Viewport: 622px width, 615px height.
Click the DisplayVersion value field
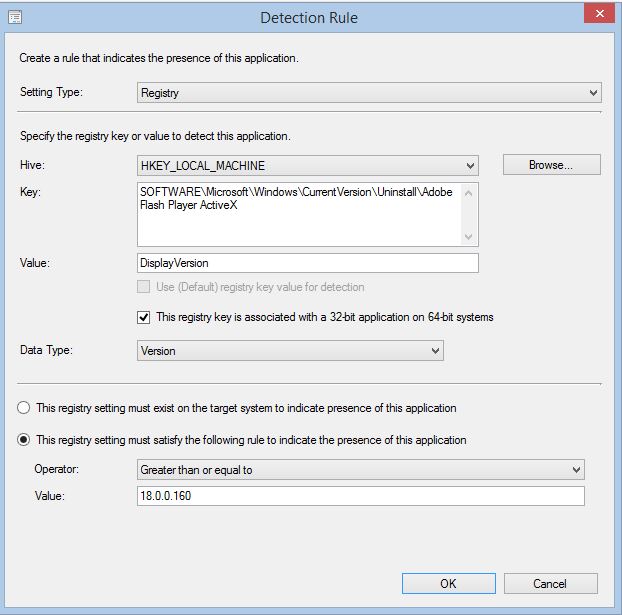tap(308, 263)
